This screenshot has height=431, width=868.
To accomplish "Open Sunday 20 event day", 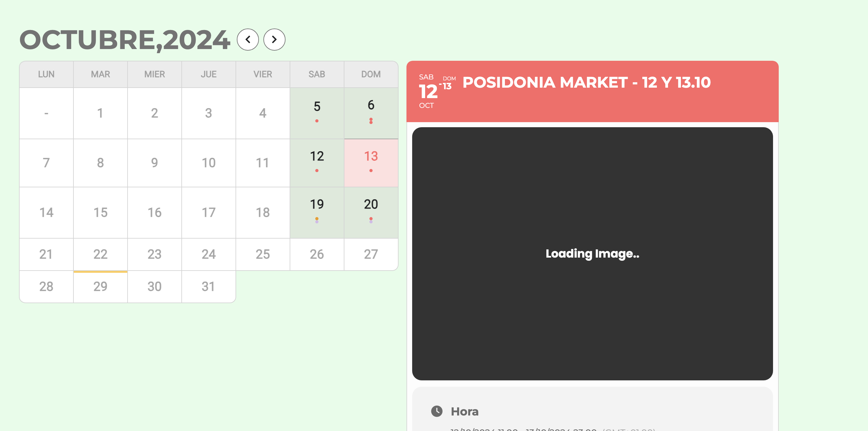I will 371,213.
